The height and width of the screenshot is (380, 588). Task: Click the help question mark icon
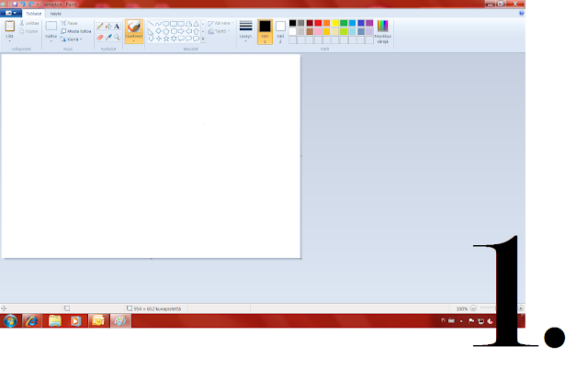pyautogui.click(x=521, y=13)
